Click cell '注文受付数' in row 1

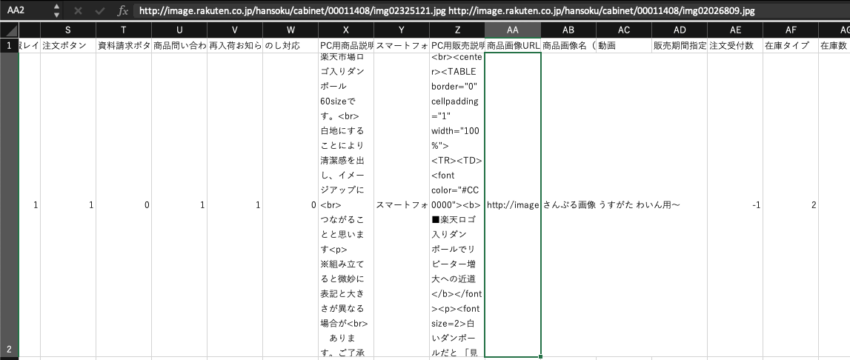pyautogui.click(x=736, y=46)
